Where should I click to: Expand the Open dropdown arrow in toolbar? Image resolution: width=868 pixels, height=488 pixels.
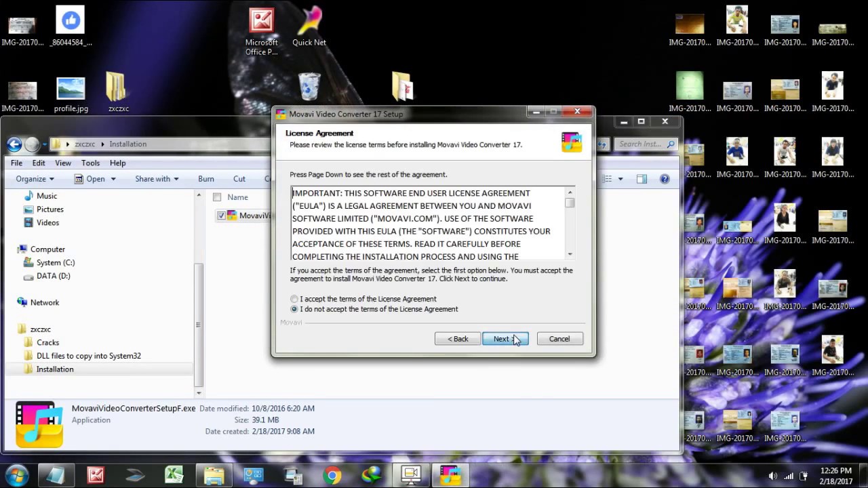click(113, 179)
